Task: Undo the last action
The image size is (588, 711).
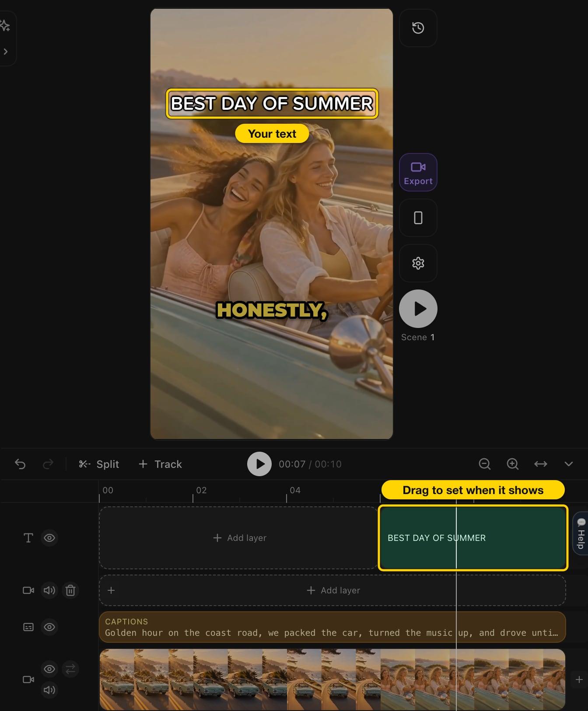Action: pos(20,464)
